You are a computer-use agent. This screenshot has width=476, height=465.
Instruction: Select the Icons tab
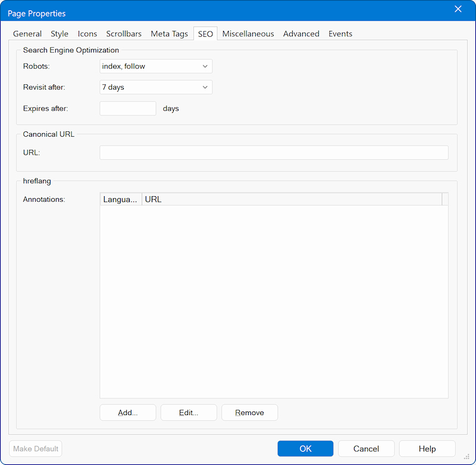[87, 34]
